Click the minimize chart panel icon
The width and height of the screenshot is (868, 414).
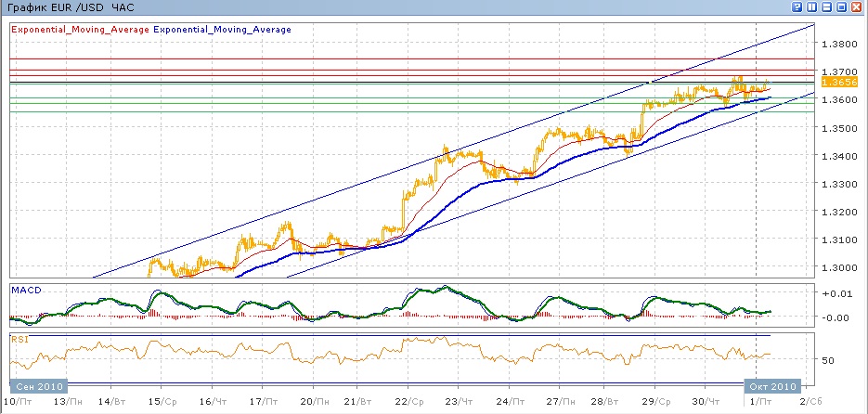(828, 7)
